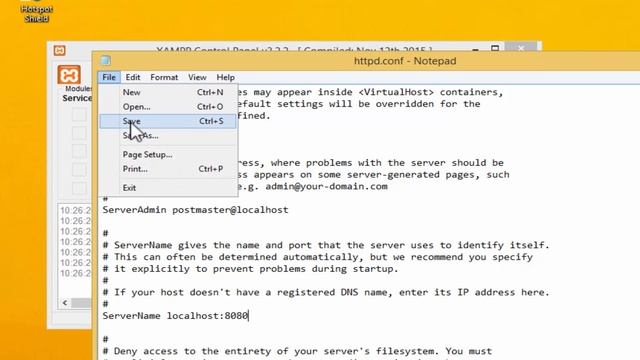Click the 'admin@your-domain.com' text
The width and height of the screenshot is (640, 360).
pyautogui.click(x=327, y=187)
